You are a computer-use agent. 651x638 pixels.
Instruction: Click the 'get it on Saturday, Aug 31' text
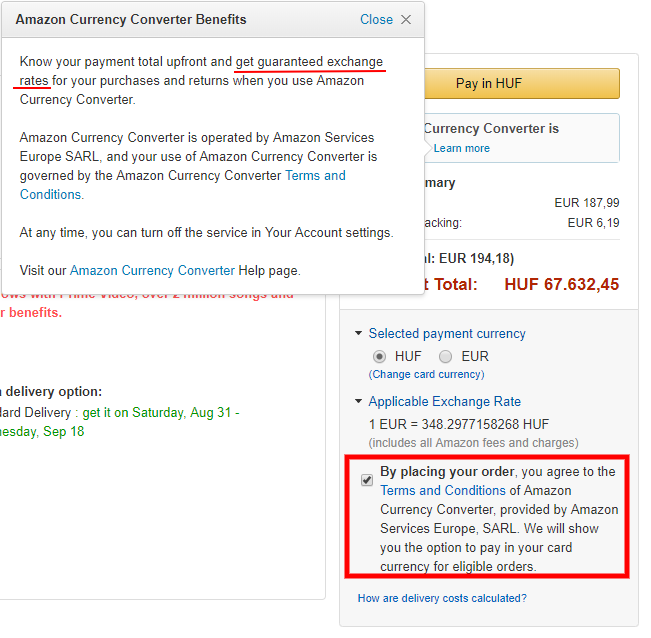click(161, 412)
